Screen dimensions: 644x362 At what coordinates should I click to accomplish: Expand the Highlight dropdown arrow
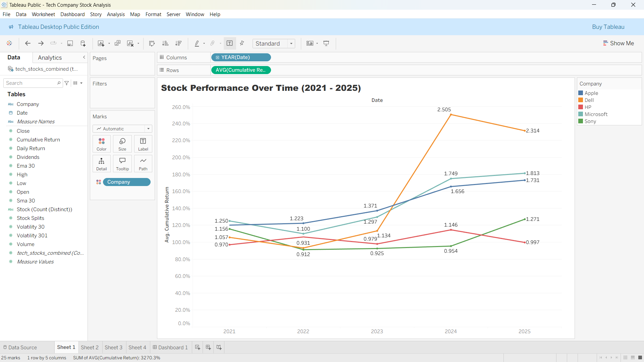click(204, 44)
